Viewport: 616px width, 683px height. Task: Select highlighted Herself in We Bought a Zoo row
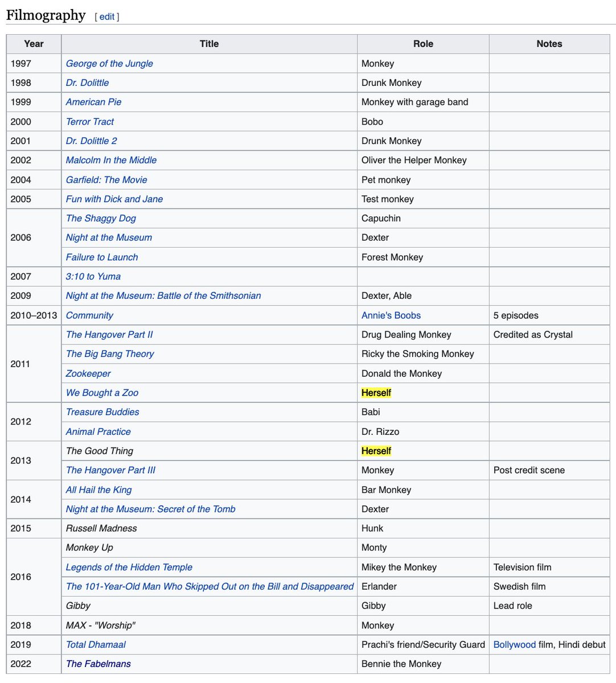click(x=376, y=393)
